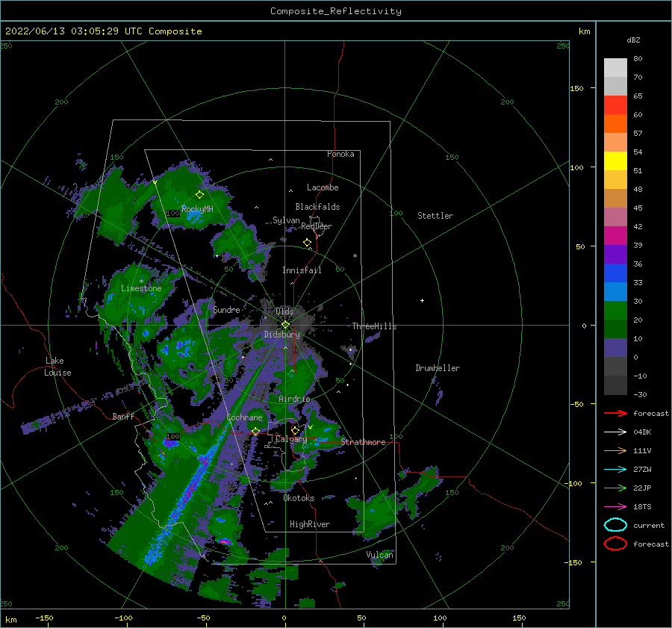672x628 pixels.
Task: Click the ThreeHills town label
Action: (374, 326)
